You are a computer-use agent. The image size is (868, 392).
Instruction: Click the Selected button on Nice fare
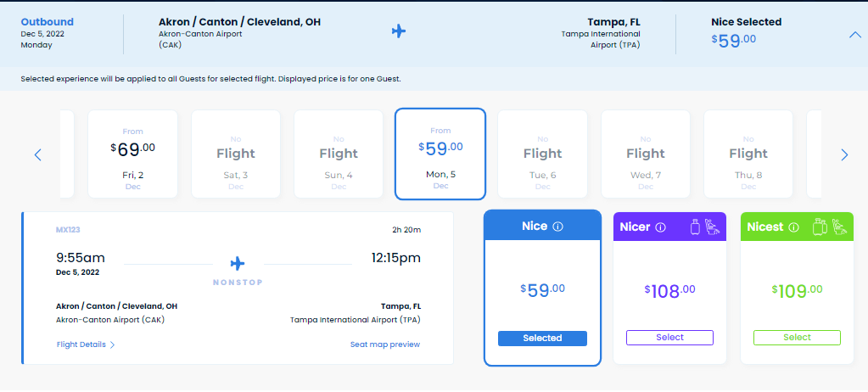pos(542,338)
